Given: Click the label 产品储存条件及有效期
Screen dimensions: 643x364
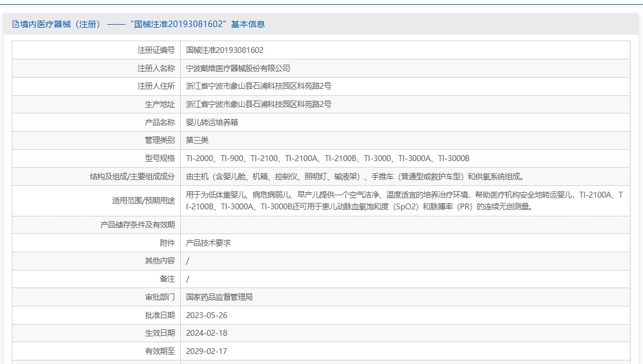Looking at the screenshot, I should click(137, 225).
